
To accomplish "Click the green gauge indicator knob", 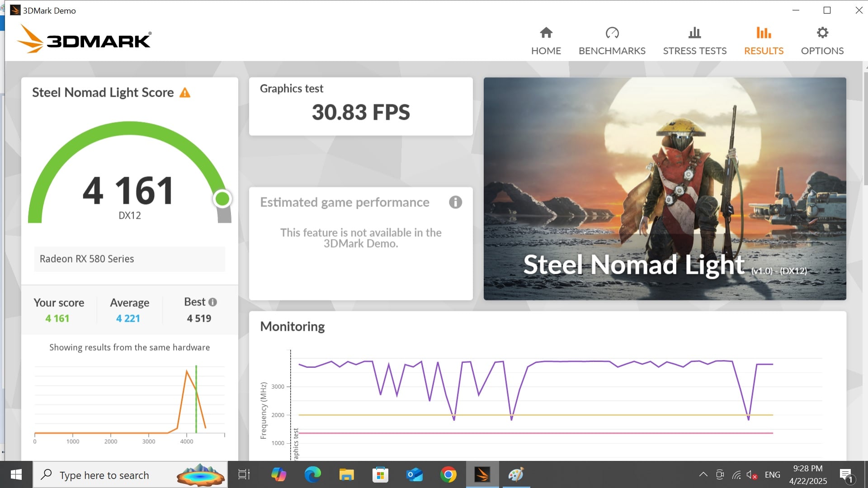I will 222,199.
